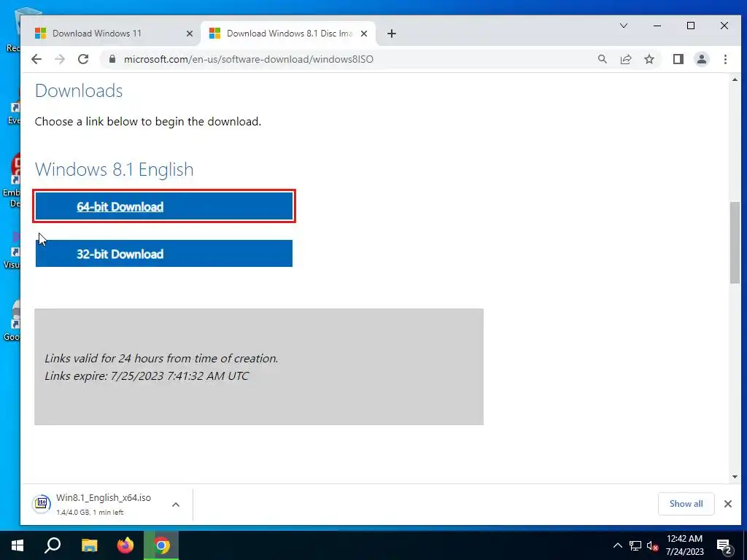Click the Chrome taskbar icon
This screenshot has width=747, height=560.
coord(161,545)
